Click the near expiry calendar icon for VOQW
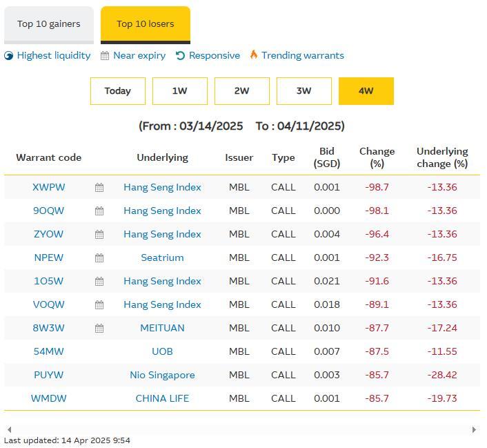 [99, 305]
